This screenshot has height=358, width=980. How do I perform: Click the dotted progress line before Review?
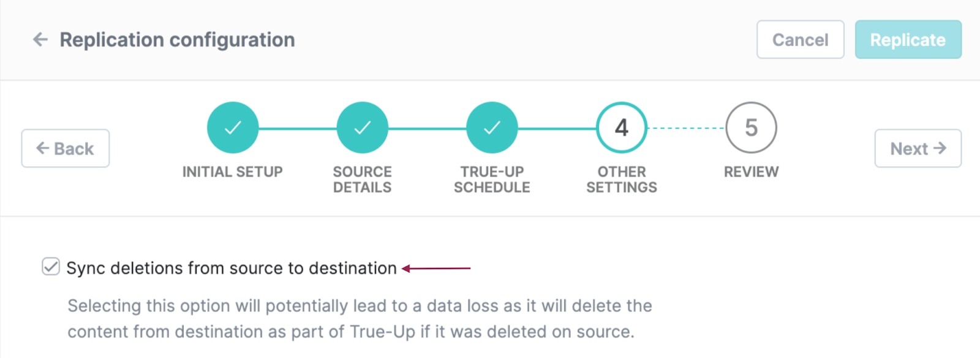[686, 128]
